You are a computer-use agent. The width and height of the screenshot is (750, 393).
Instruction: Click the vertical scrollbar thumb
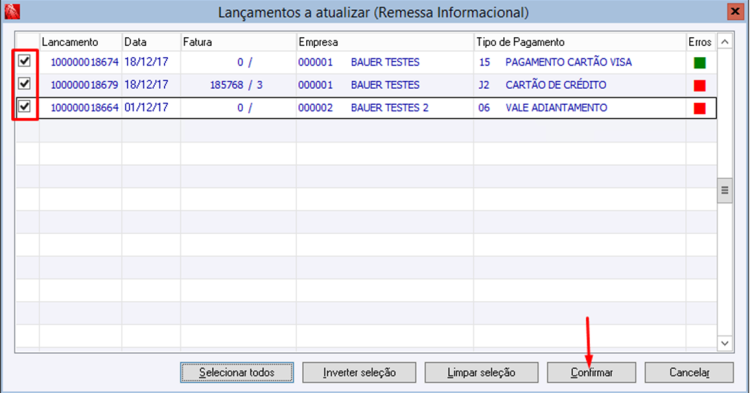(725, 190)
